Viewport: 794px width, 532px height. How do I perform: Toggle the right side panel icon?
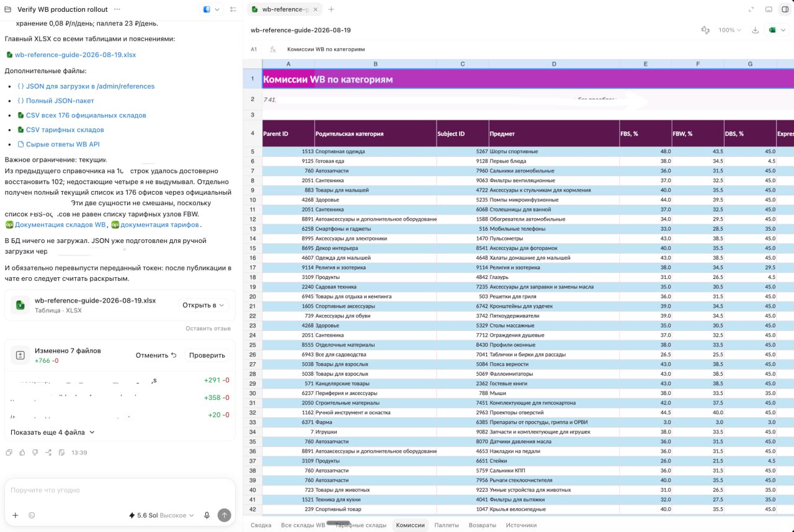coord(785,9)
